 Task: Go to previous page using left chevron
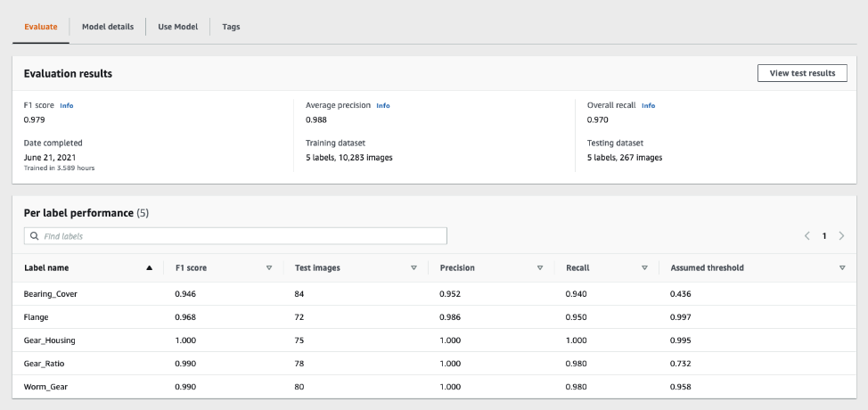point(807,236)
